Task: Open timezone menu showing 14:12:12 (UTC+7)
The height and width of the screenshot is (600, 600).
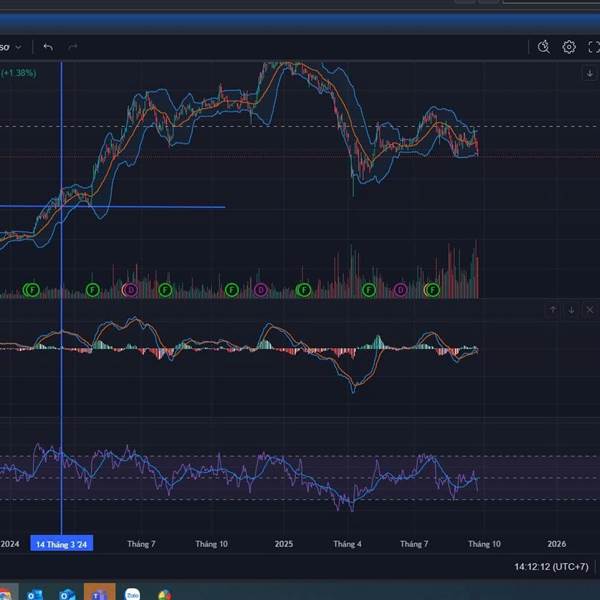Action: (x=552, y=566)
